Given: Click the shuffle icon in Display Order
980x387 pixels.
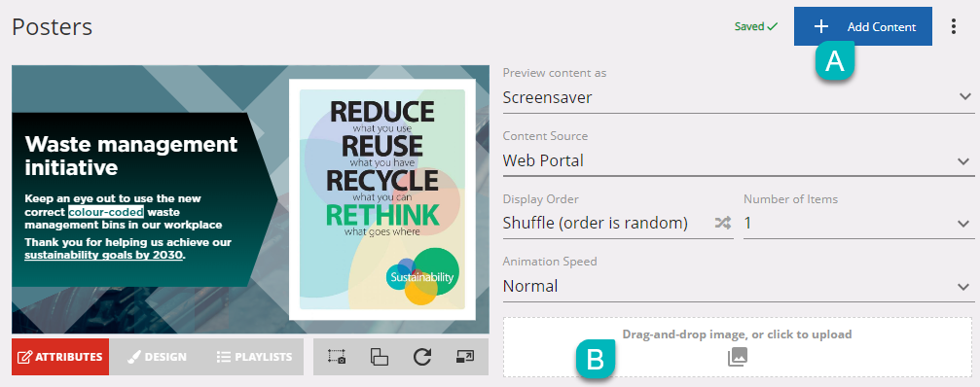Looking at the screenshot, I should click(723, 224).
